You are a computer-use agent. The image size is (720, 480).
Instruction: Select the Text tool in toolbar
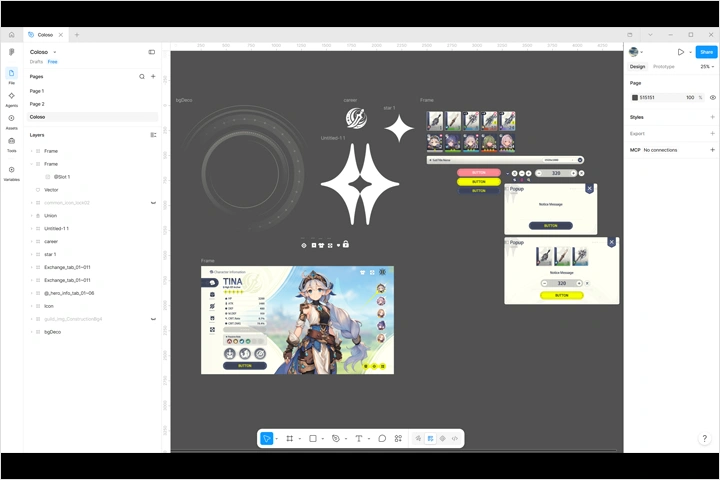pos(359,439)
